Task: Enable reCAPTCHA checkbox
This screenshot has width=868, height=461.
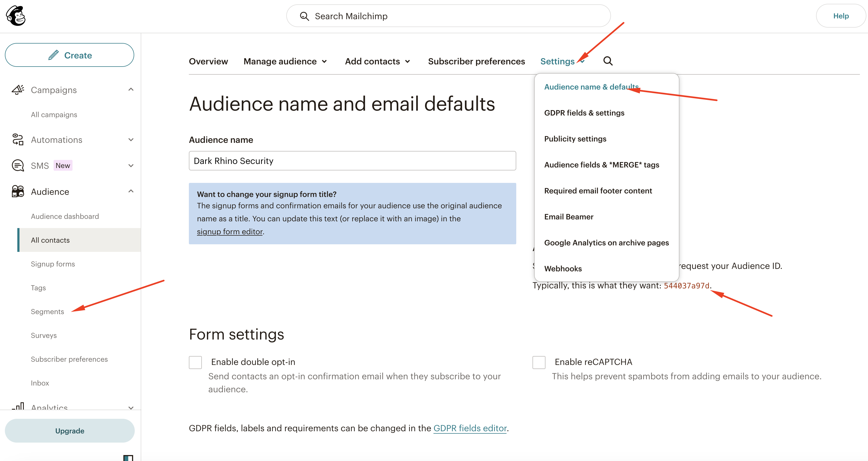Action: click(x=538, y=362)
